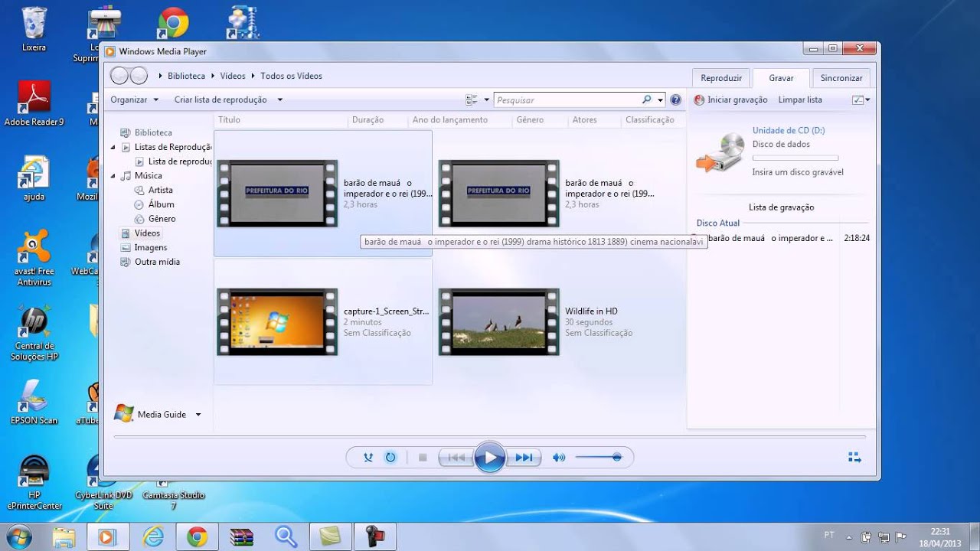The width and height of the screenshot is (980, 551).
Task: Sort by Ano do lançamento column
Action: pyautogui.click(x=459, y=120)
